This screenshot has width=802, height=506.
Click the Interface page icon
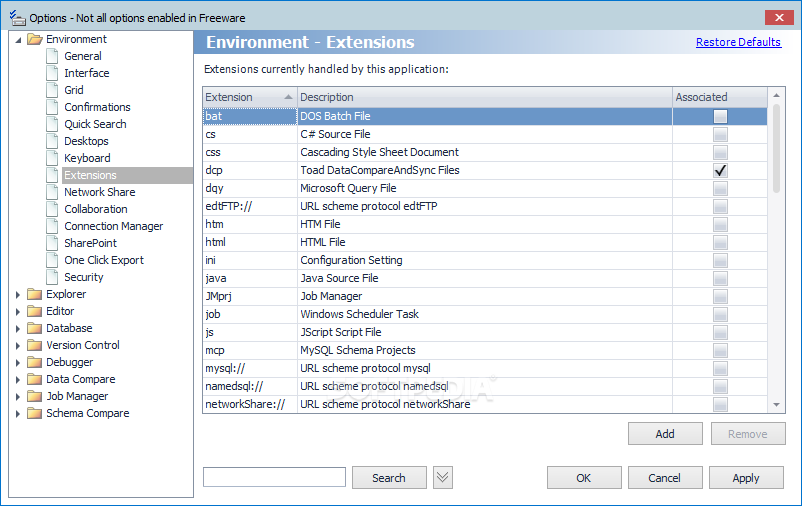(52, 73)
